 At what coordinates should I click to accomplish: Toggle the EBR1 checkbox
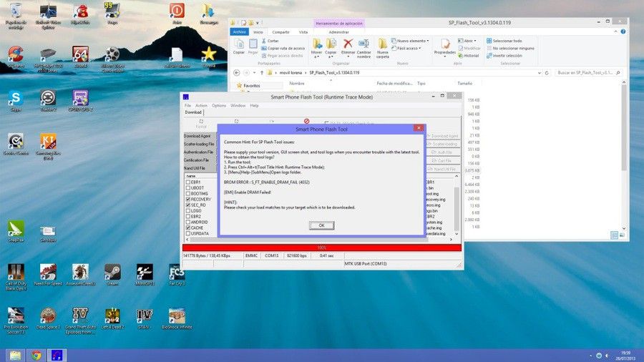click(x=188, y=182)
